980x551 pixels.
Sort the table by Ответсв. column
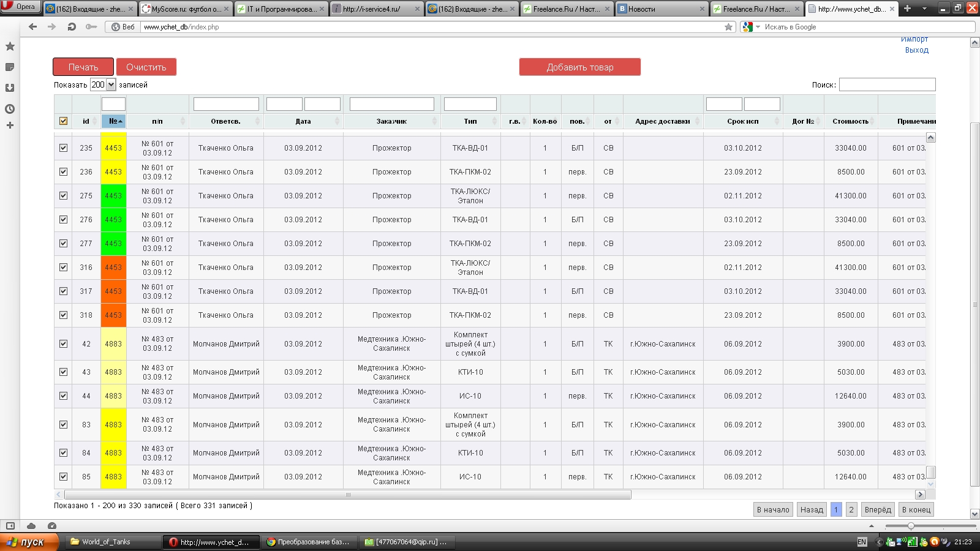[x=226, y=121]
